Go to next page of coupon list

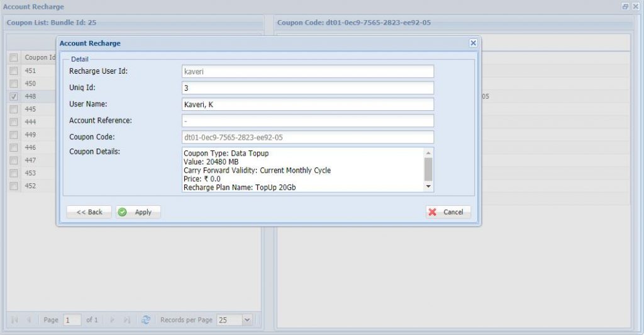(113, 320)
